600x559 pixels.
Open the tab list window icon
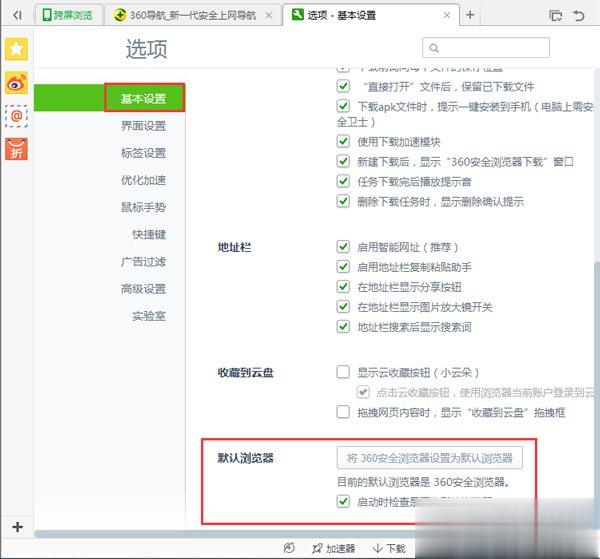click(x=555, y=16)
